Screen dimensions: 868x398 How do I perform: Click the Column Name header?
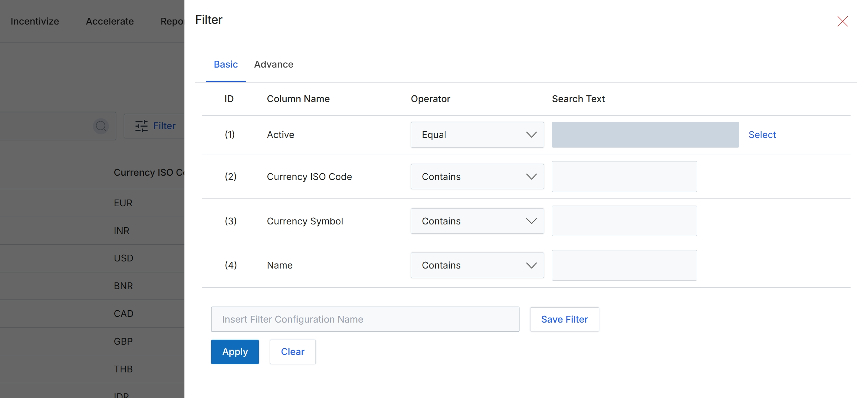pyautogui.click(x=298, y=99)
